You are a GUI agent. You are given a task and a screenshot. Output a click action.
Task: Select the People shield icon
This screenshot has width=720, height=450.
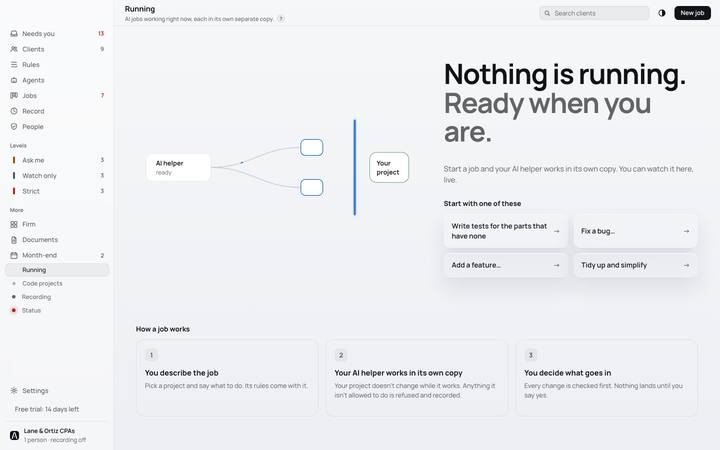(14, 126)
